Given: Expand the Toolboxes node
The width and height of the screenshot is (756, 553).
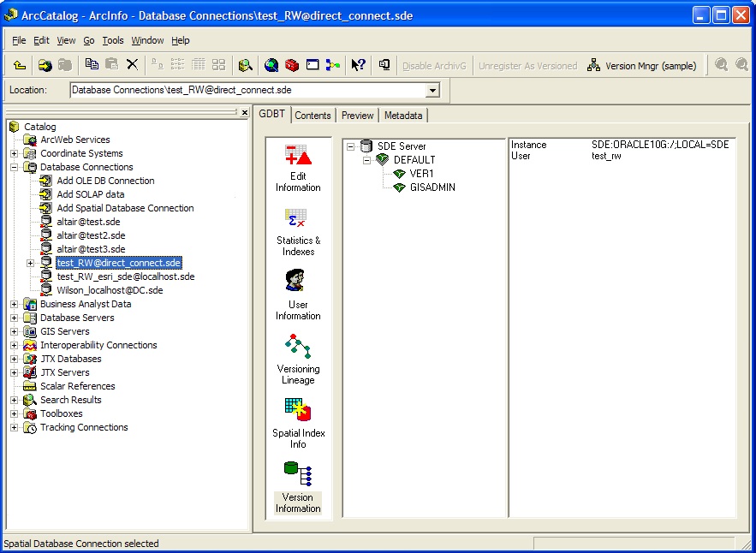Looking at the screenshot, I should point(14,414).
